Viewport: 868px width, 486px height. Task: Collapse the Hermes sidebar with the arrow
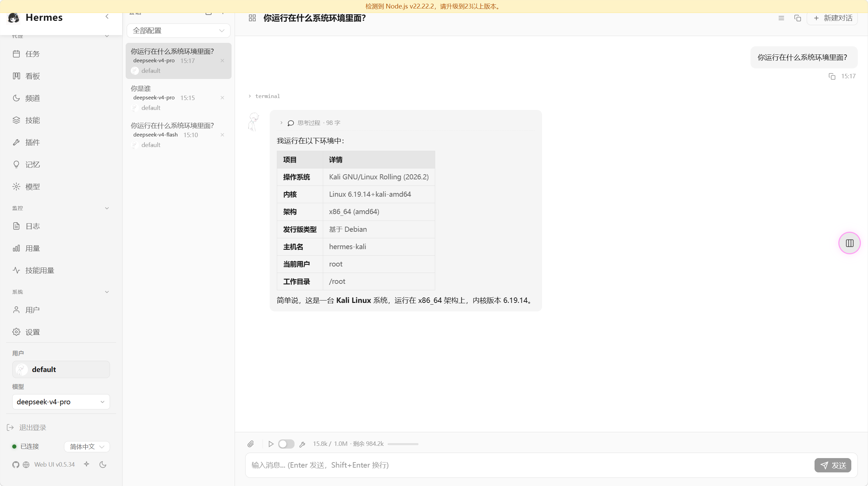point(107,17)
